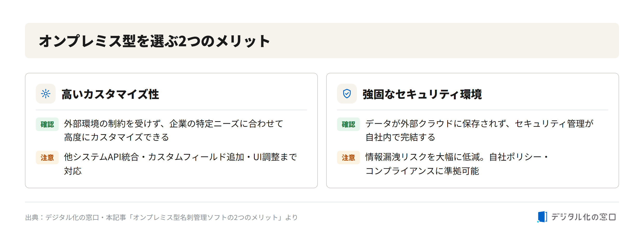Image resolution: width=644 pixels, height=247 pixels.
Task: Click the orange 注意 badge in security card
Action: (x=348, y=158)
